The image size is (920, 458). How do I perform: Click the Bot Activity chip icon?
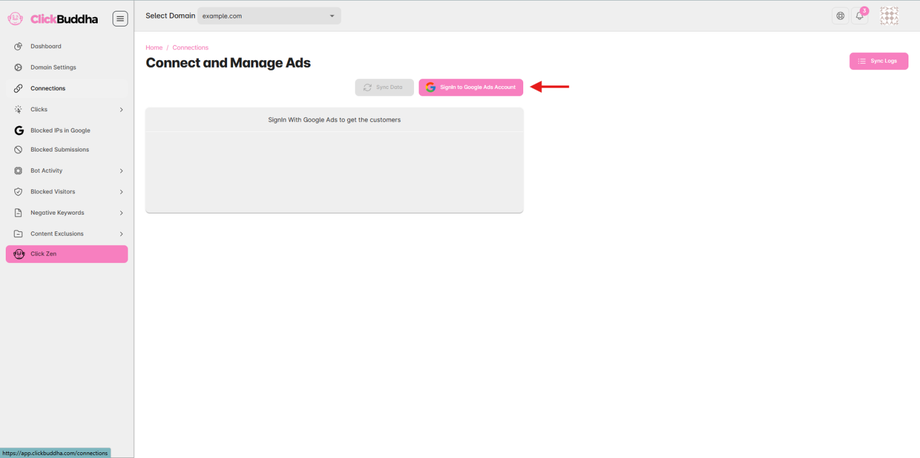pos(18,171)
